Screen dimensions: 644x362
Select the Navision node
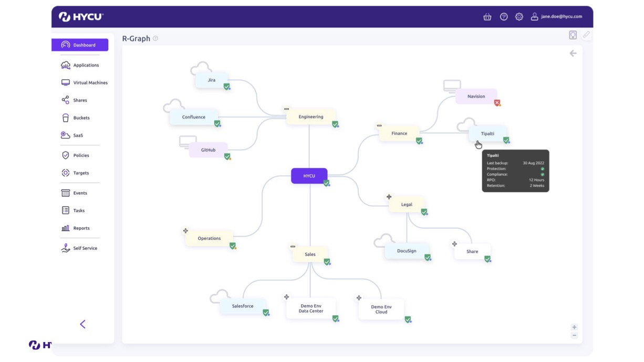pos(476,97)
